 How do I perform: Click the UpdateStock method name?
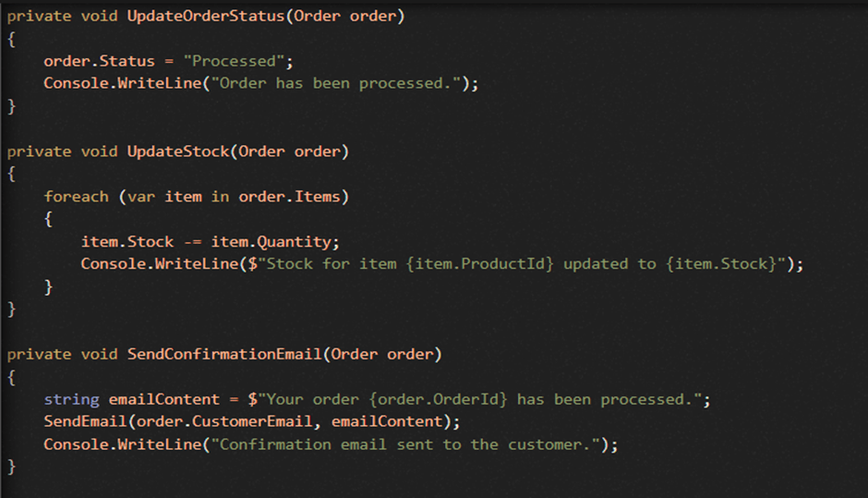pos(178,152)
